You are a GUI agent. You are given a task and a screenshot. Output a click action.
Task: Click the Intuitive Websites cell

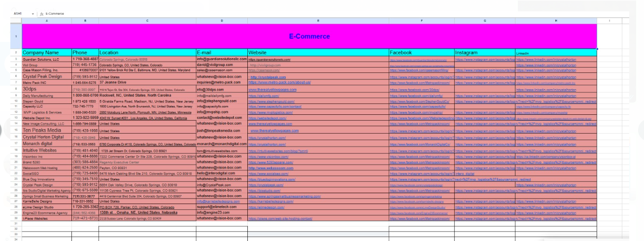(47, 150)
